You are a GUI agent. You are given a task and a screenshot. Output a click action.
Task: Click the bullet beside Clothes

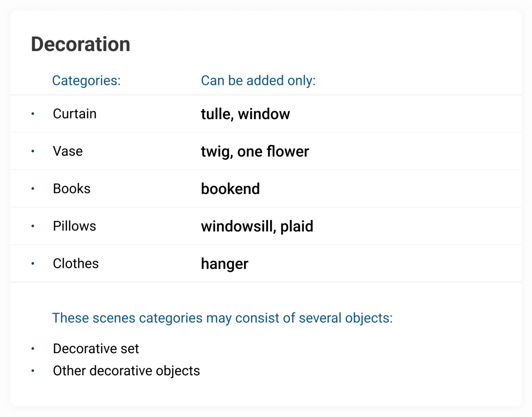point(33,263)
